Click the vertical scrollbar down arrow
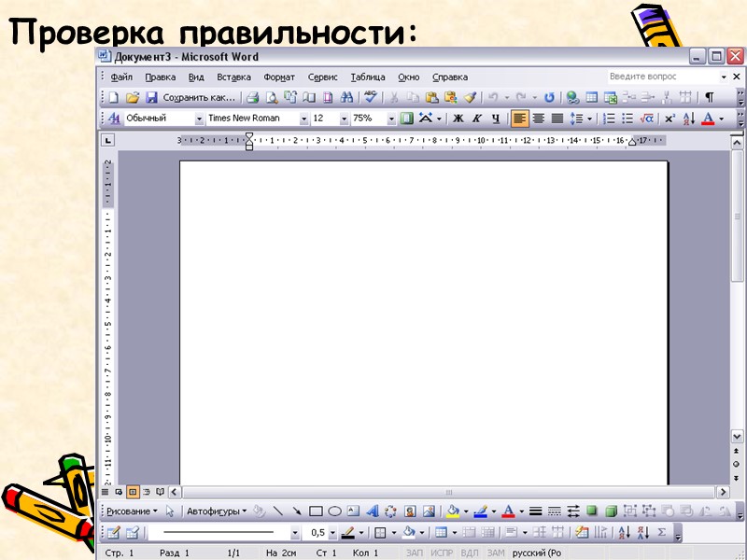 coord(737,436)
